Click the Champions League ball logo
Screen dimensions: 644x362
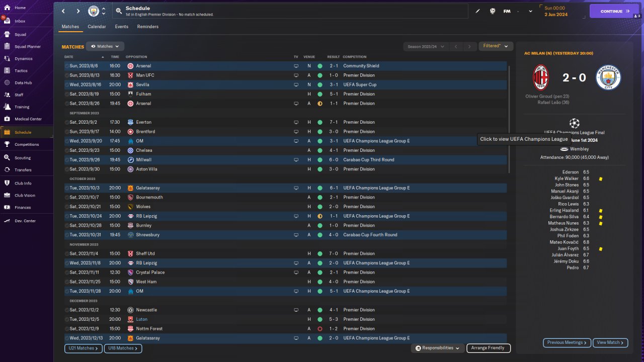(574, 123)
